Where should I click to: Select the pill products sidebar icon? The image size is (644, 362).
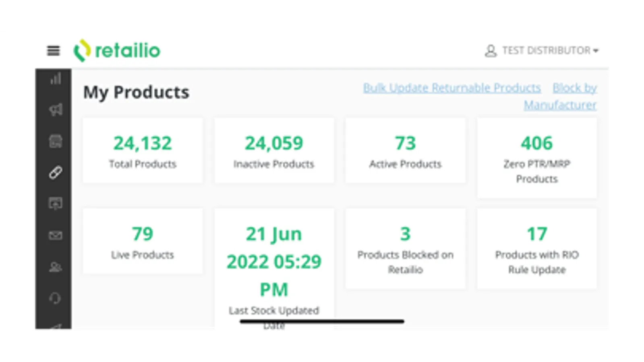56,173
